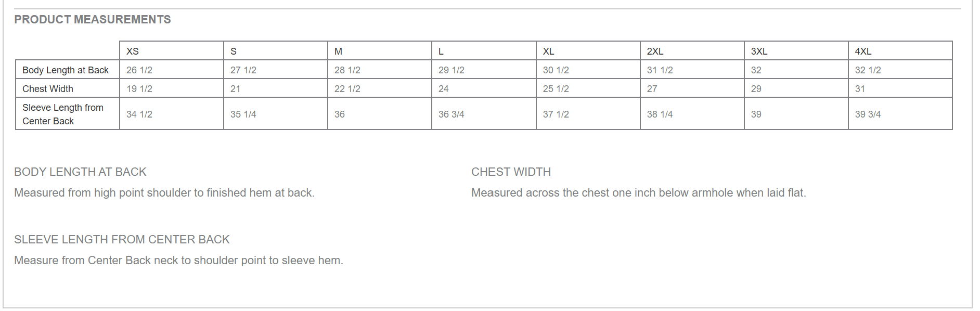Click the BODY LENGTH AT BACK description heading
Viewport: 980px width, 311px height.
(x=80, y=172)
